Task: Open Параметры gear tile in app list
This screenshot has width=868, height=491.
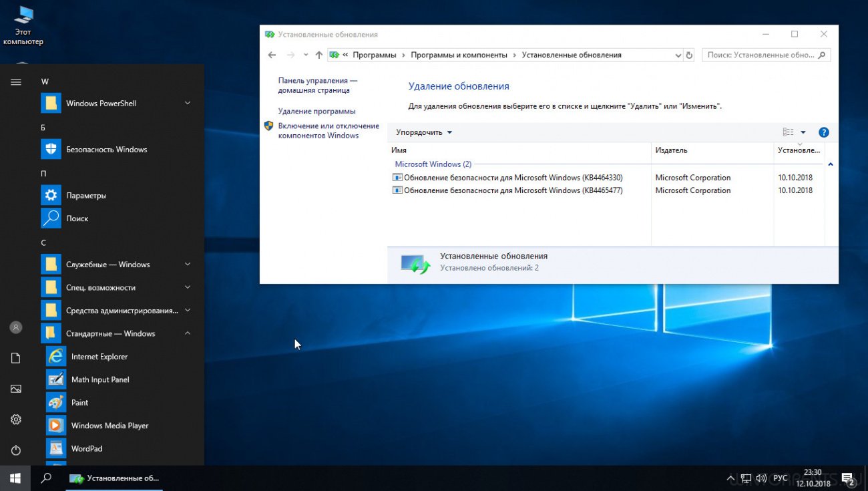Action: 51,196
